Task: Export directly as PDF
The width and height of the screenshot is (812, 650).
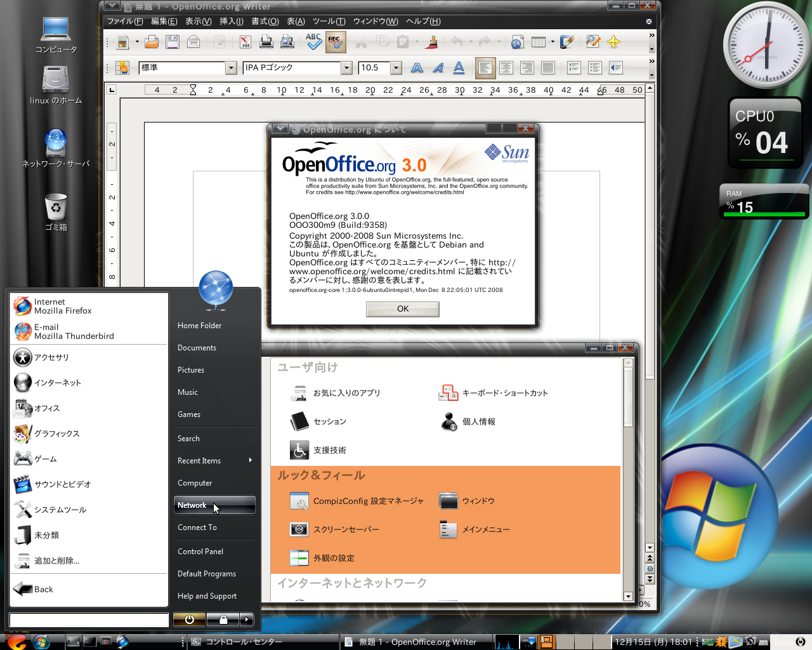Action: [x=246, y=43]
